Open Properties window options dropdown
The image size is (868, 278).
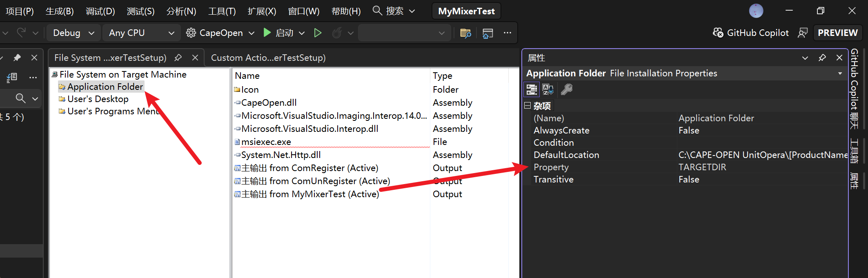pyautogui.click(x=805, y=58)
